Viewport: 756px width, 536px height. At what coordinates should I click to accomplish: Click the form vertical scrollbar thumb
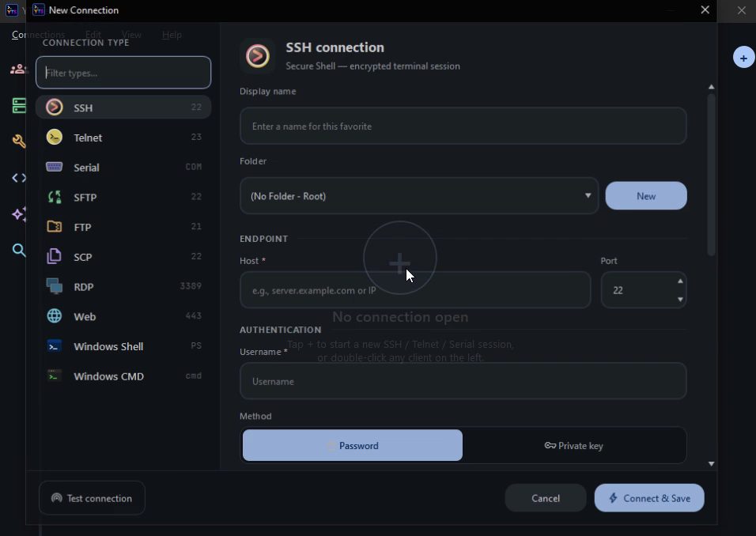[x=711, y=175]
